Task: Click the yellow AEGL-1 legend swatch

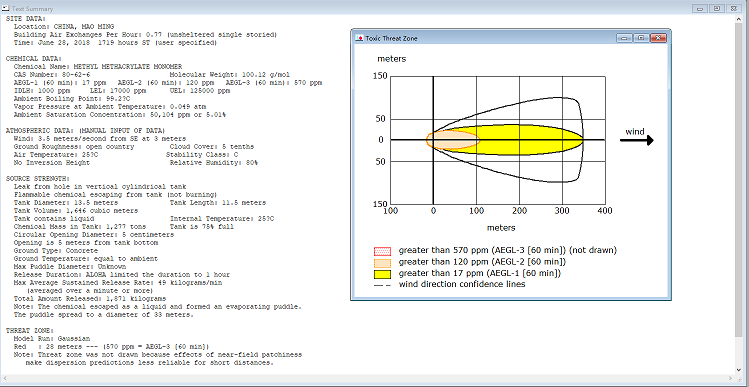Action: click(382, 274)
